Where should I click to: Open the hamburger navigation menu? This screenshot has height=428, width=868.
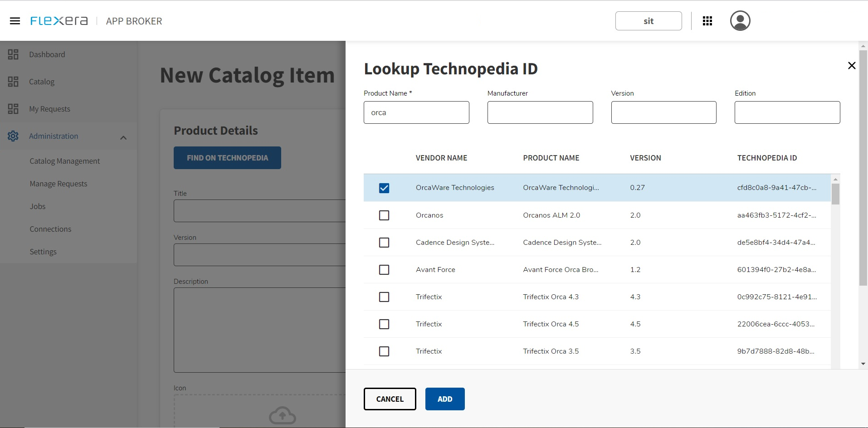[15, 21]
